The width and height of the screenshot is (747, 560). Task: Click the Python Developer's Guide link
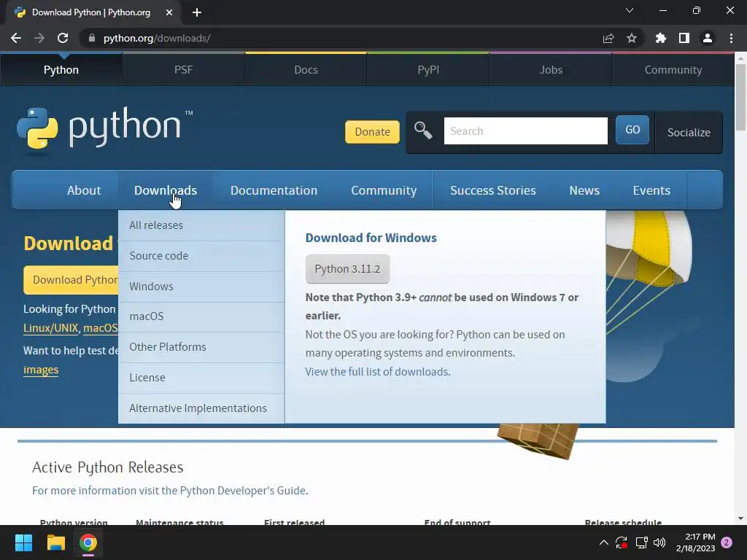(x=242, y=491)
